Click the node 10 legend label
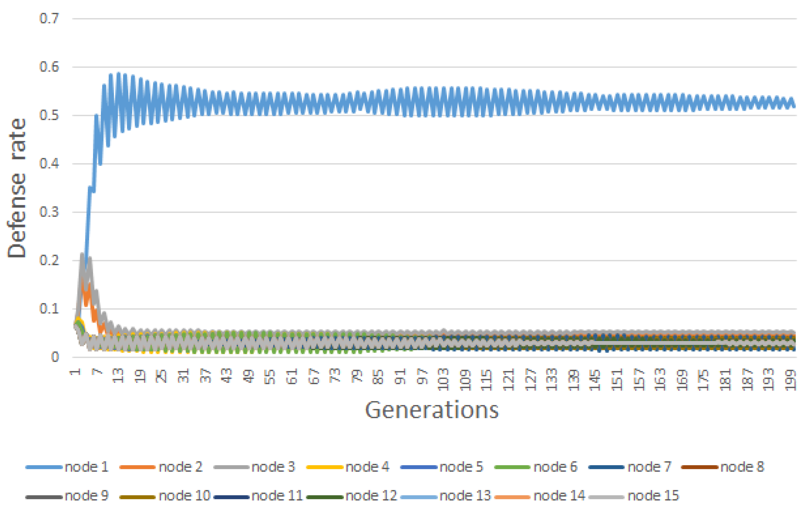 (185, 496)
